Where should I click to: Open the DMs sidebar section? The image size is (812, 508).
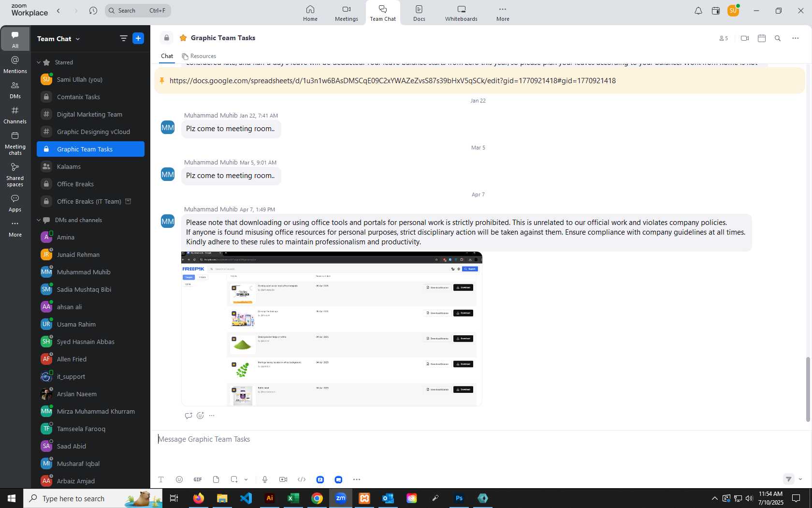15,90
